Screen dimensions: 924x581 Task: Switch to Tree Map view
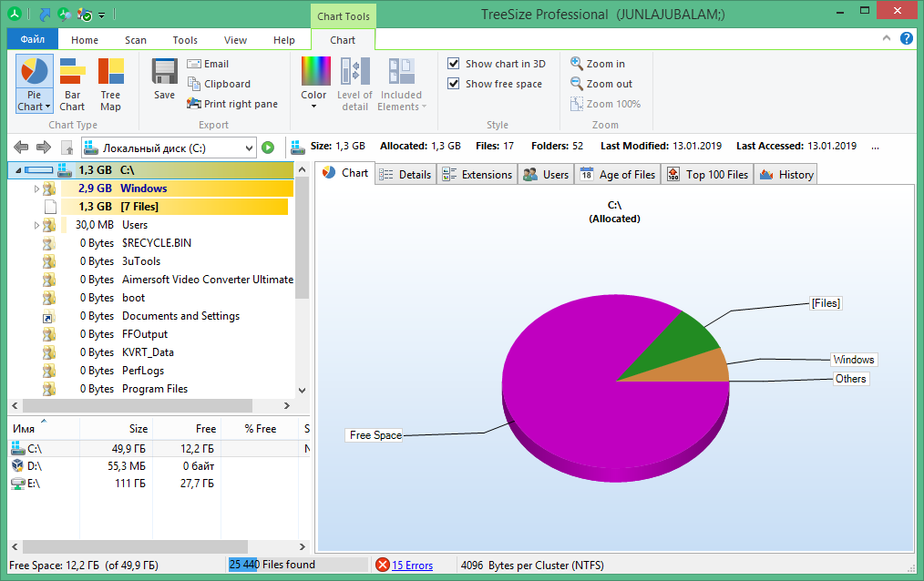110,85
